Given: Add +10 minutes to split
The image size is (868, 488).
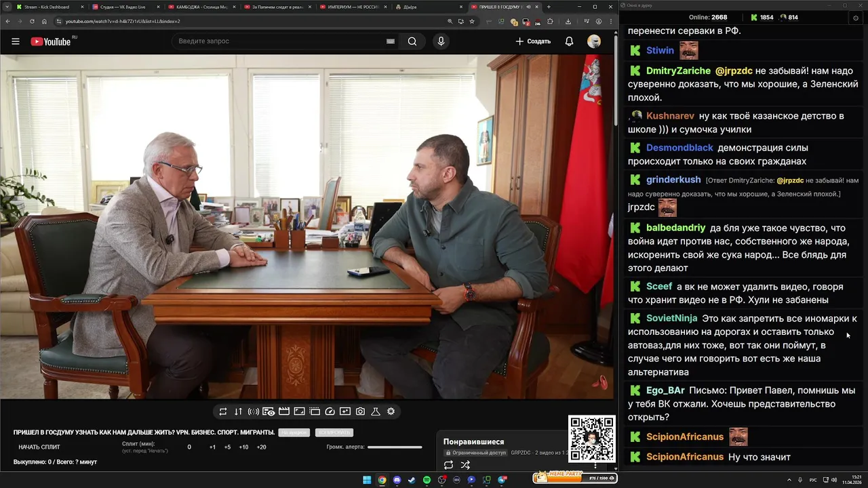Looking at the screenshot, I should [x=243, y=447].
